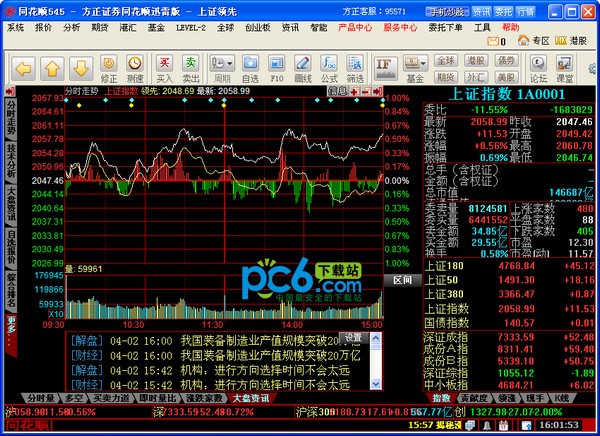Click the 美股 toolbar button
600x436 pixels.
506,78
